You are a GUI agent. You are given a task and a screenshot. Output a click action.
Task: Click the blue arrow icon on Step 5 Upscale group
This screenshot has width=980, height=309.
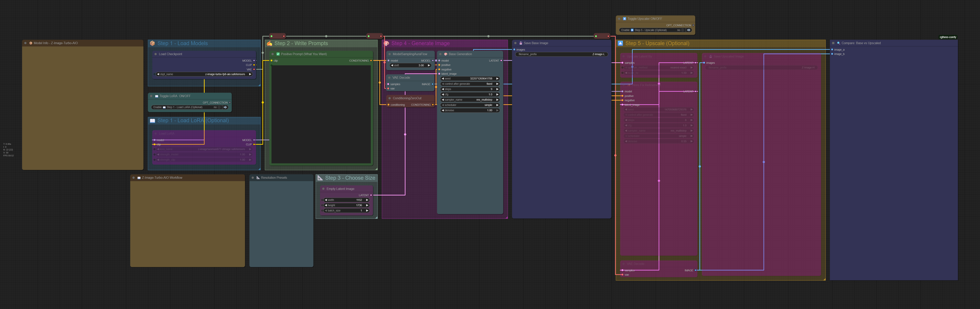coord(621,43)
